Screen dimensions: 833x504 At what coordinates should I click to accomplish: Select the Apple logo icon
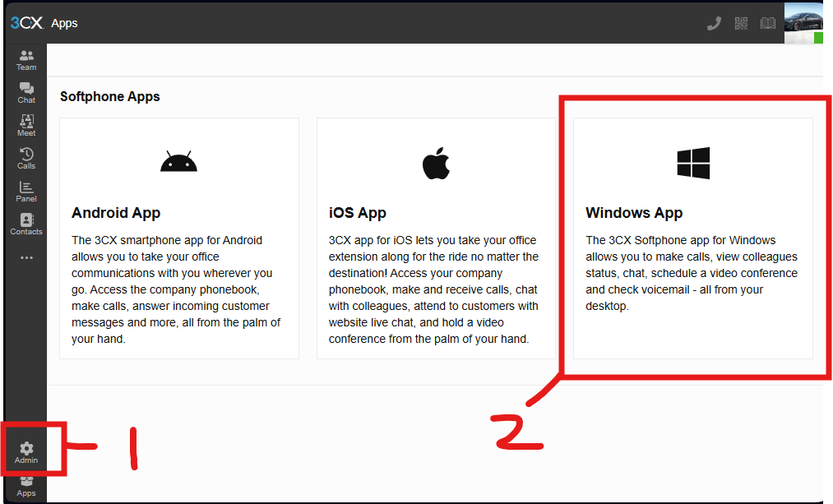click(436, 163)
